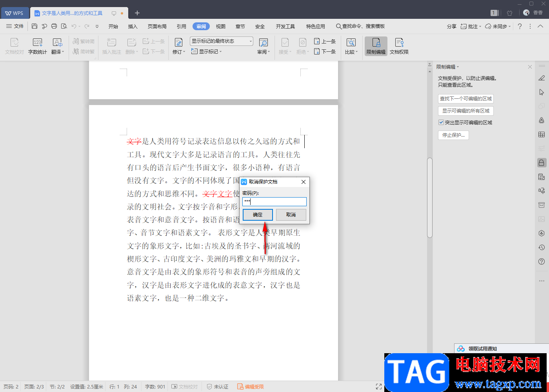Open the Translate (翻译) tool
Screen dimensions: 549x392
tap(57, 46)
